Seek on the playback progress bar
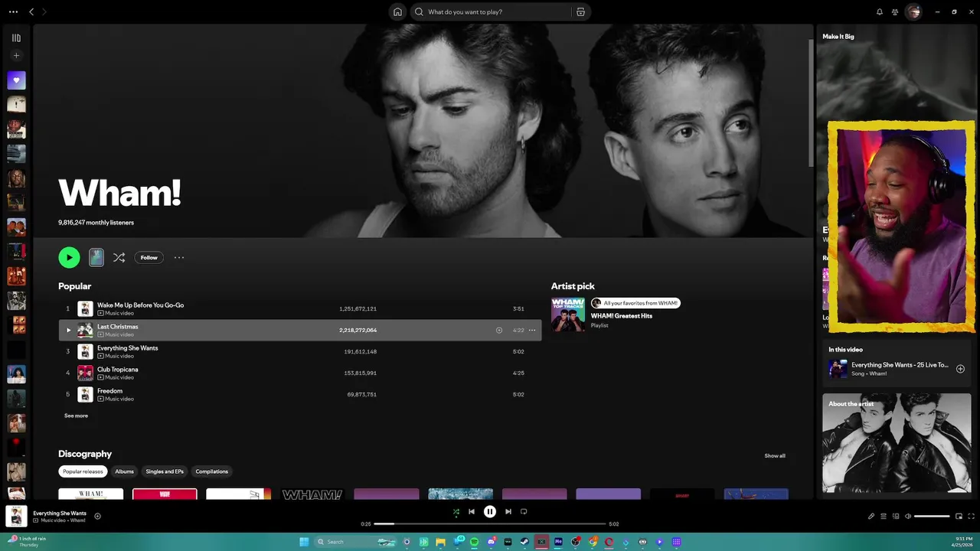The height and width of the screenshot is (551, 980). [490, 524]
